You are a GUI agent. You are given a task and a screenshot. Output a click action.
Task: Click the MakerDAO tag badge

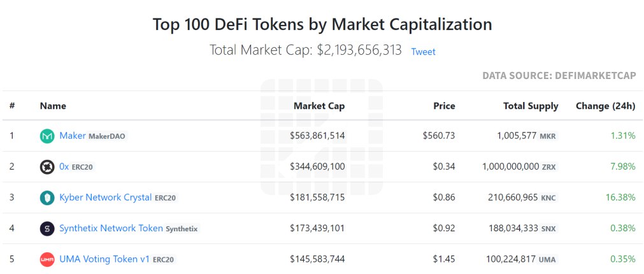[x=107, y=136]
